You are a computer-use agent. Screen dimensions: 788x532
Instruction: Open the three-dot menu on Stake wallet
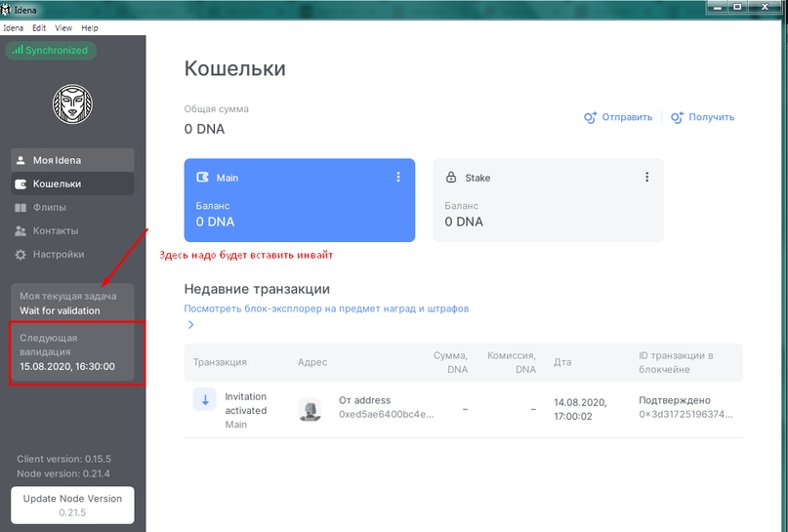pyautogui.click(x=646, y=177)
